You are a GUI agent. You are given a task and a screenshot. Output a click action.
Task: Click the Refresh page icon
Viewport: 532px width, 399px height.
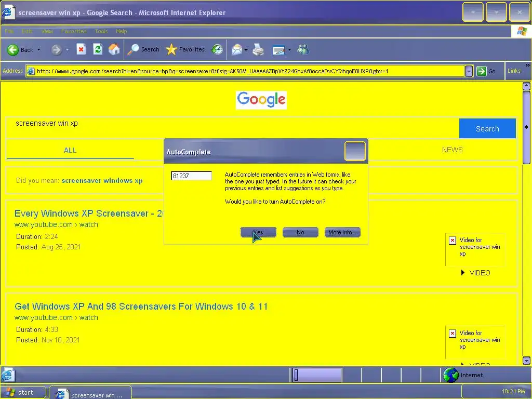(98, 49)
